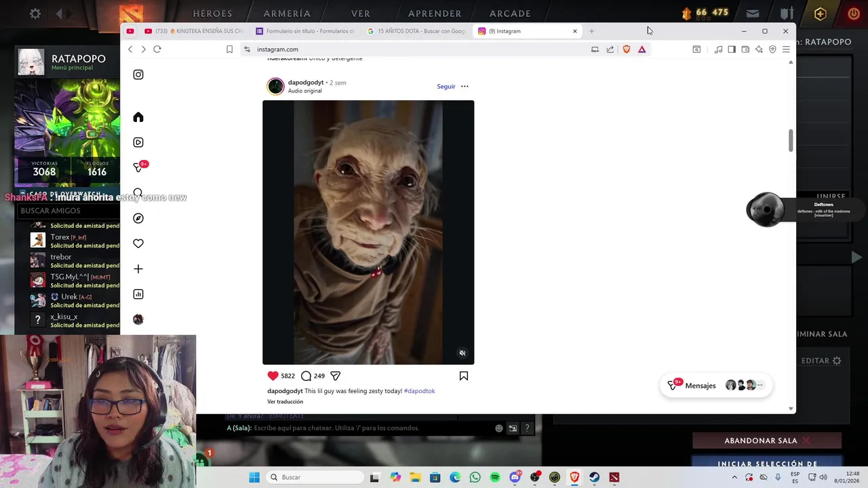
Task: Switch to YouTube KINGTEKA tab
Action: coord(193,31)
